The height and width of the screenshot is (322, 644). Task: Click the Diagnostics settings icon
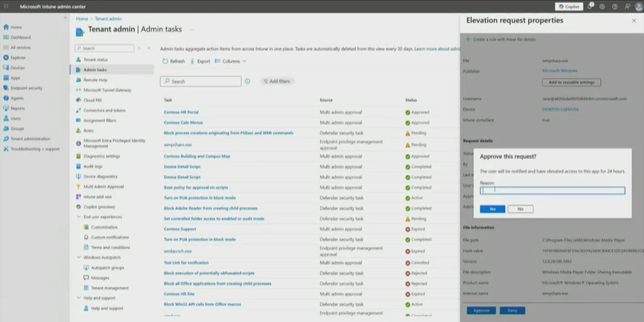pos(79,156)
